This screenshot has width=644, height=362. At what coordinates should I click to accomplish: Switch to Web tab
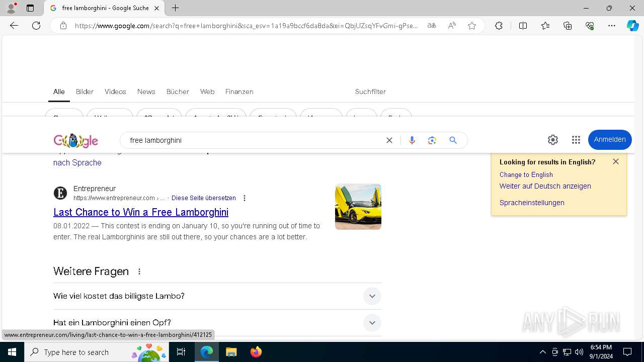tap(207, 92)
